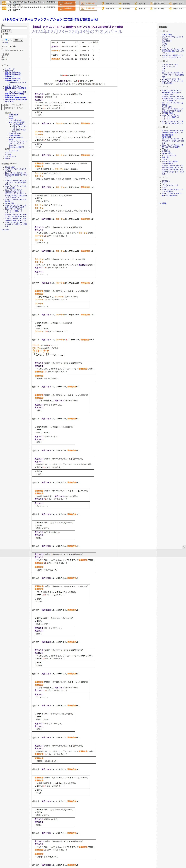
Task: Open プラズマメロンソーダ history link
Action: pos(170,185)
